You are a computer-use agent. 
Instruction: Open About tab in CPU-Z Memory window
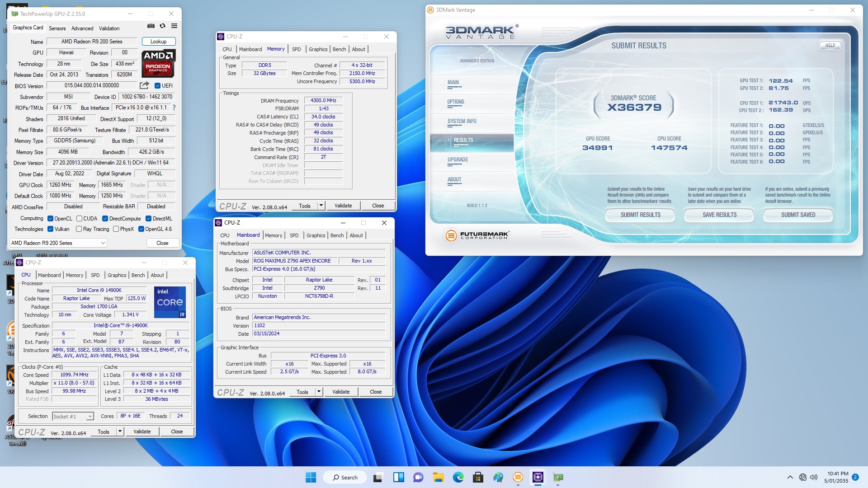[x=359, y=49]
